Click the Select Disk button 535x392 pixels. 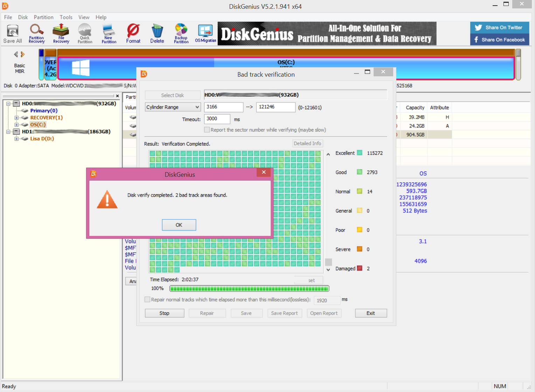click(173, 95)
